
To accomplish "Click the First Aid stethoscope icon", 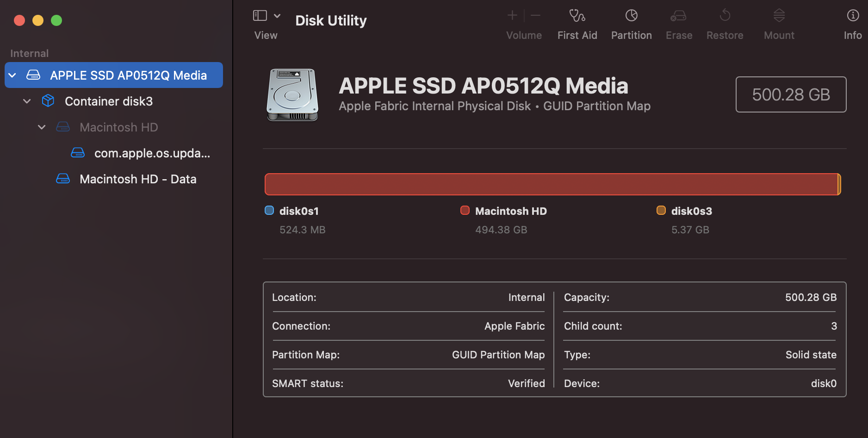I will (577, 16).
